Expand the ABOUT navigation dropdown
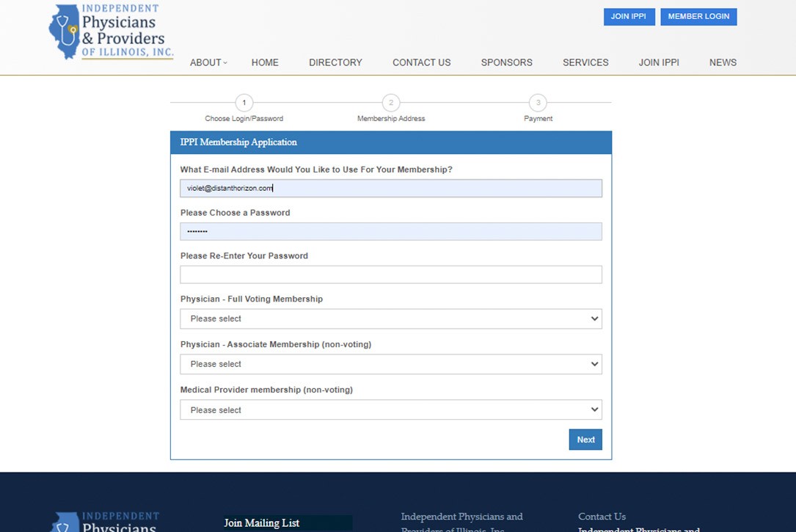This screenshot has width=796, height=532. pos(207,62)
